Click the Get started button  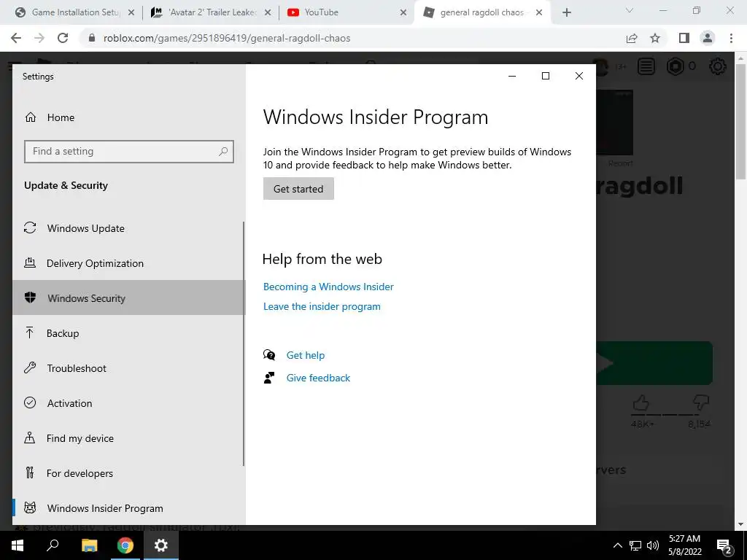click(298, 189)
